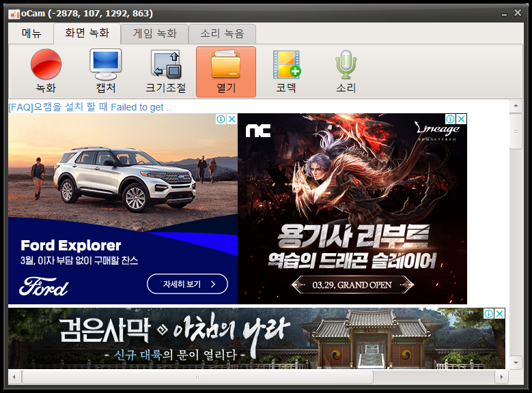The height and width of the screenshot is (393, 532).
Task: Close the oCam window
Action: tap(518, 13)
